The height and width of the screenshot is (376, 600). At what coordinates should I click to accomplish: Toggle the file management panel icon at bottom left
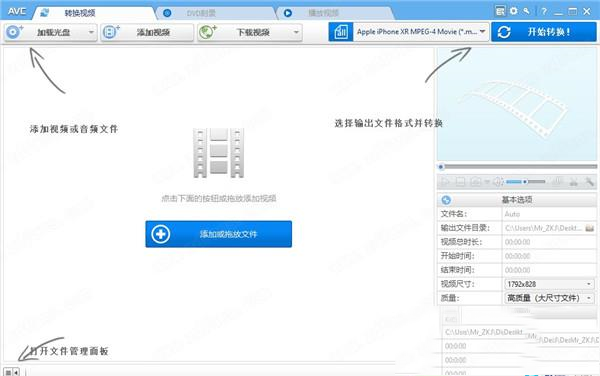8,372
